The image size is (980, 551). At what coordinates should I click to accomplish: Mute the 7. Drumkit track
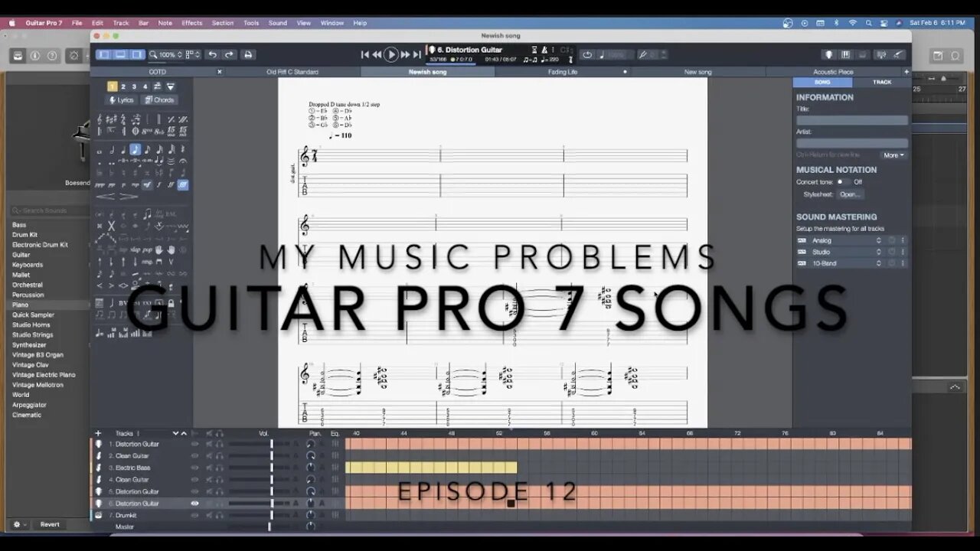tap(209, 515)
